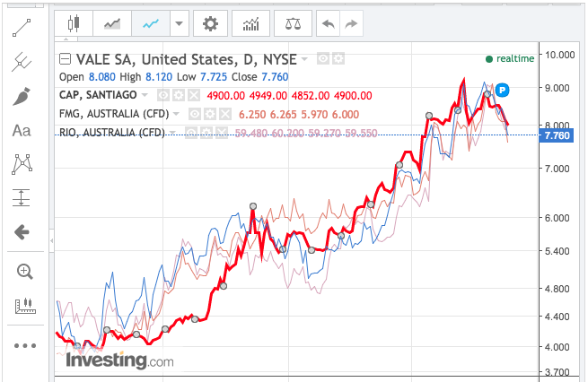This screenshot has height=382, width=588.
Task: Click the VALE SA, United States, D, NYSE title
Action: (187, 59)
